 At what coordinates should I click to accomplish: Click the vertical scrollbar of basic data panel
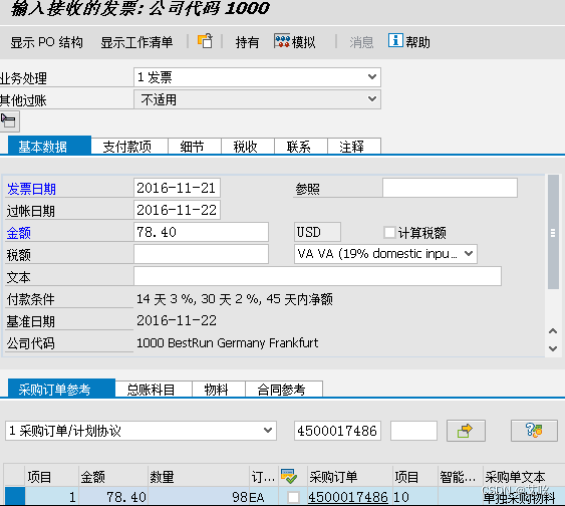(x=553, y=232)
